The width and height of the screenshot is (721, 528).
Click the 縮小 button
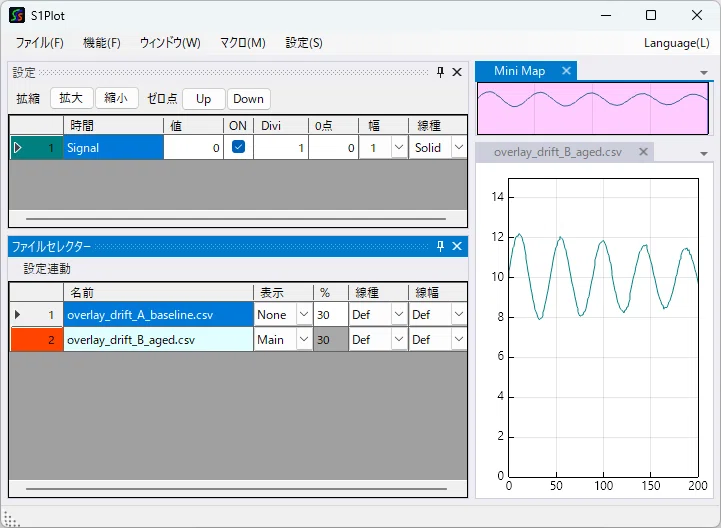(x=116, y=98)
